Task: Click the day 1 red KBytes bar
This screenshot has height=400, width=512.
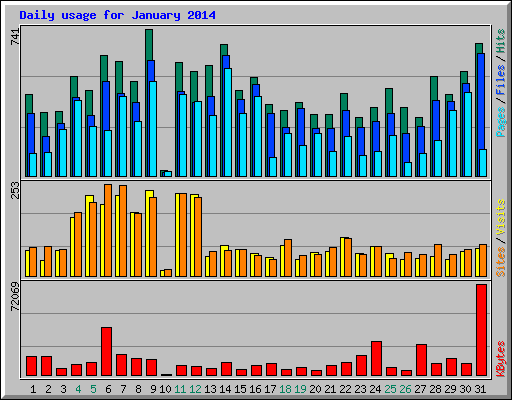Action: (x=31, y=366)
